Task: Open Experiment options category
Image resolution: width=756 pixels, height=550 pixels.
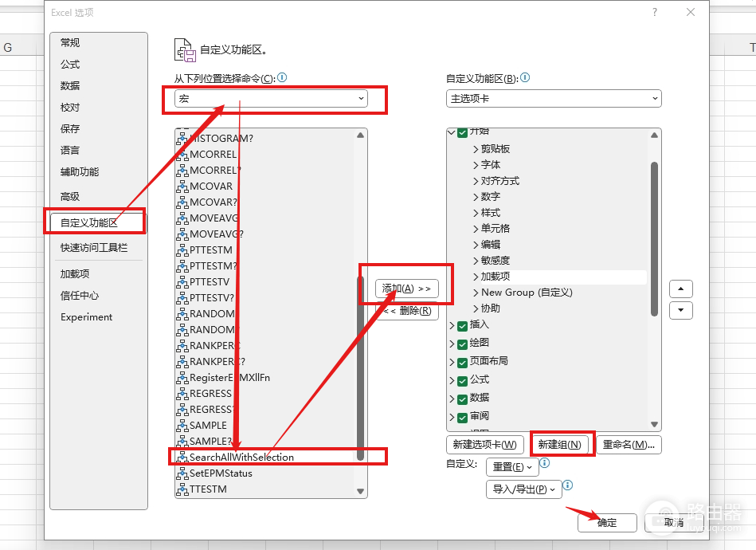Action: (x=86, y=317)
